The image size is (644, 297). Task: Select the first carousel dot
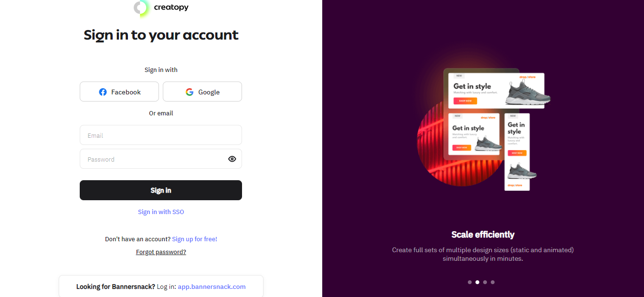pos(470,282)
